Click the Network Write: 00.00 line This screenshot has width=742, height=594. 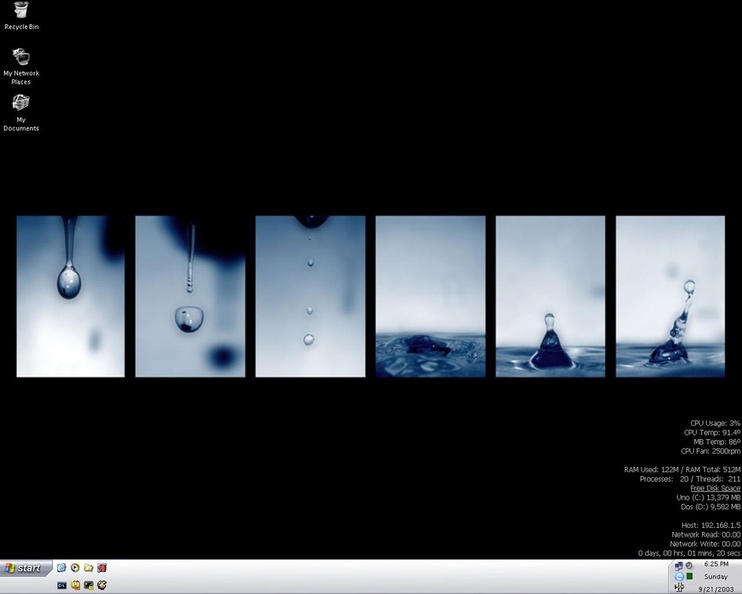pyautogui.click(x=705, y=544)
